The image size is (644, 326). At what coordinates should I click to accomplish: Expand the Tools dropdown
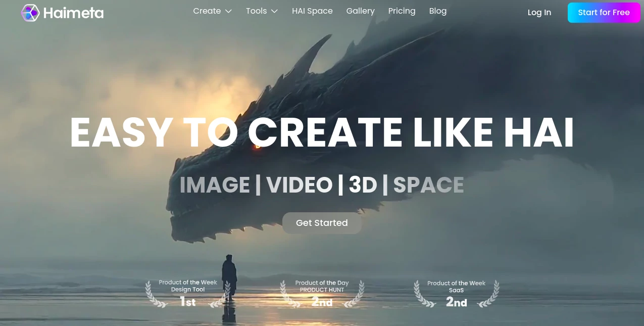tap(256, 11)
